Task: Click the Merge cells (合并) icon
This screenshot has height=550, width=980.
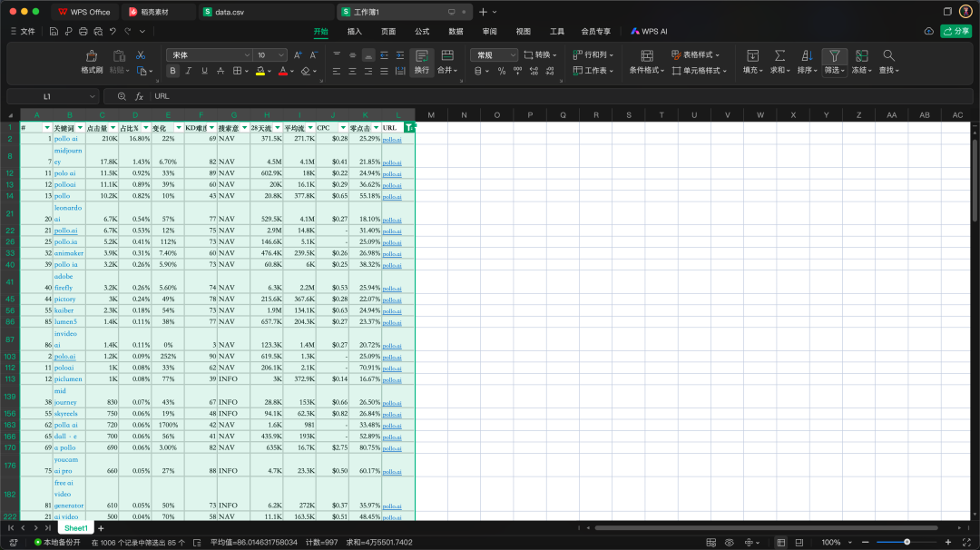Action: (x=447, y=55)
